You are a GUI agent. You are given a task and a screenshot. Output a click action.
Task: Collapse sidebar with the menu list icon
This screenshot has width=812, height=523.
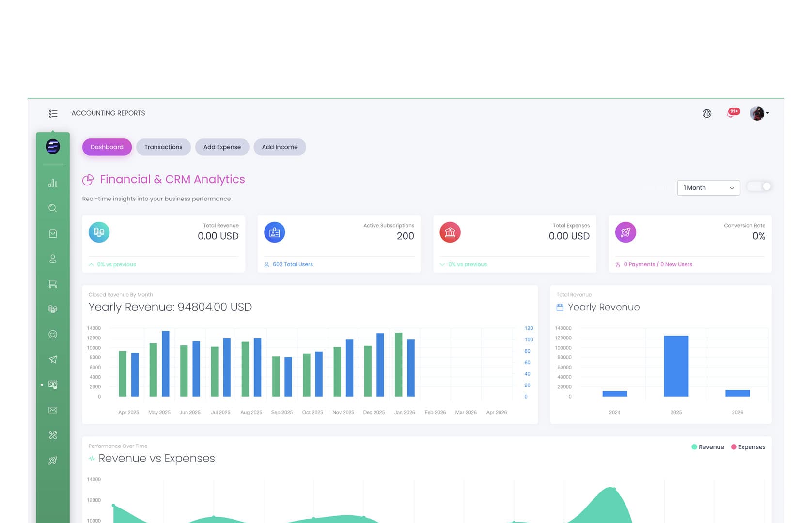tap(53, 113)
